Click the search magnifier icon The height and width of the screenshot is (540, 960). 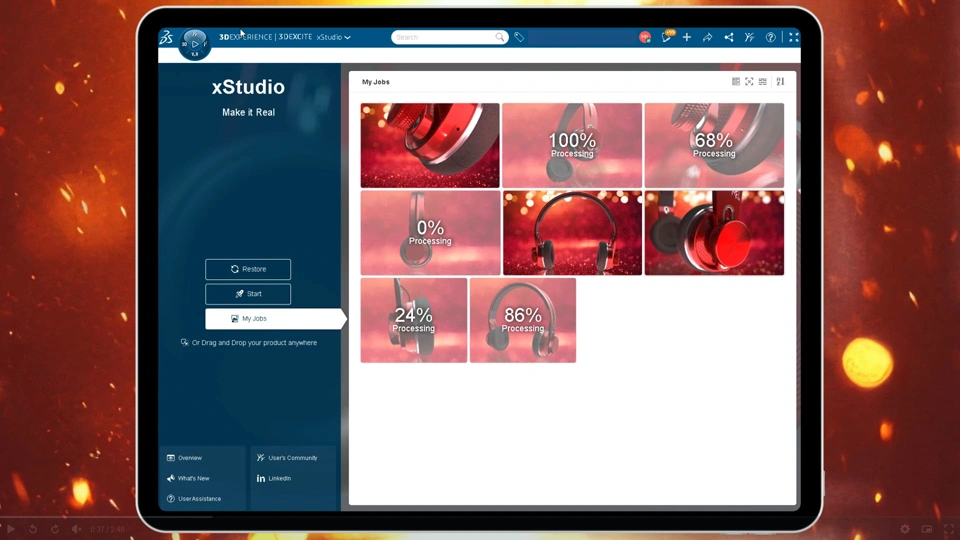(x=500, y=37)
